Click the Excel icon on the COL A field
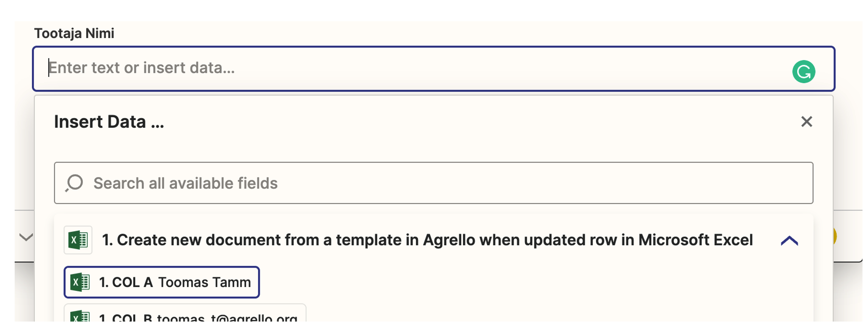868x334 pixels. (81, 282)
